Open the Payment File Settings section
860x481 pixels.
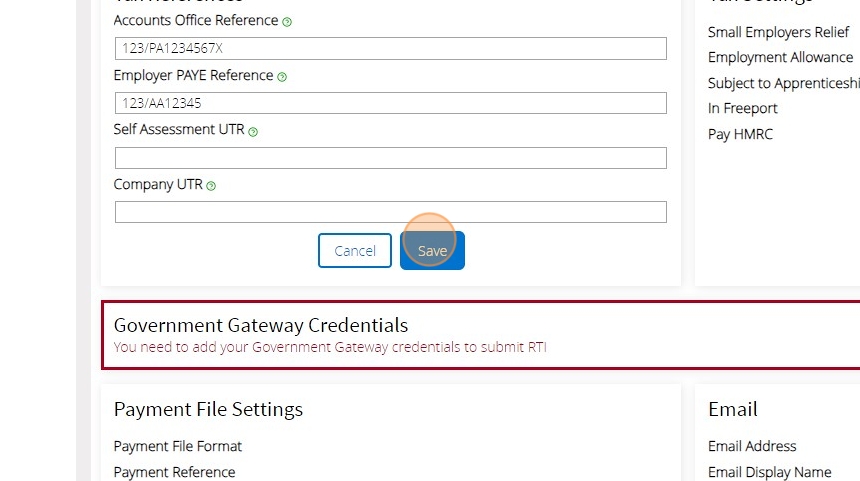click(x=208, y=409)
